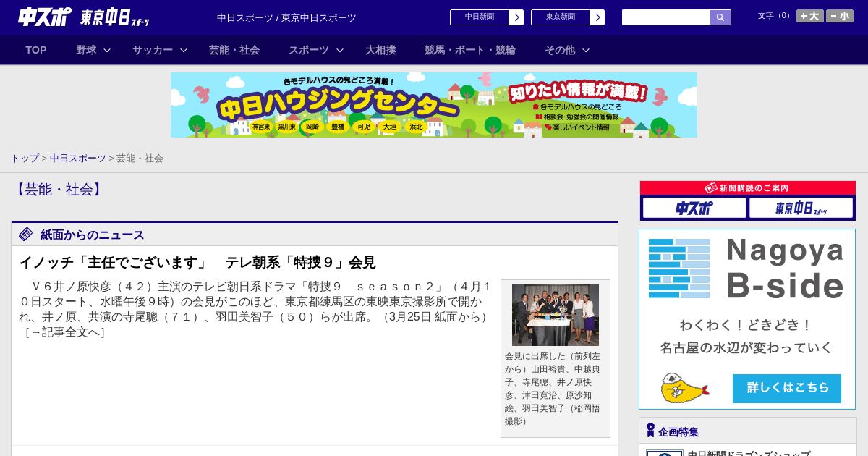Click the arrow beside 東京新聞
This screenshot has width=868, height=456.
pyautogui.click(x=597, y=17)
